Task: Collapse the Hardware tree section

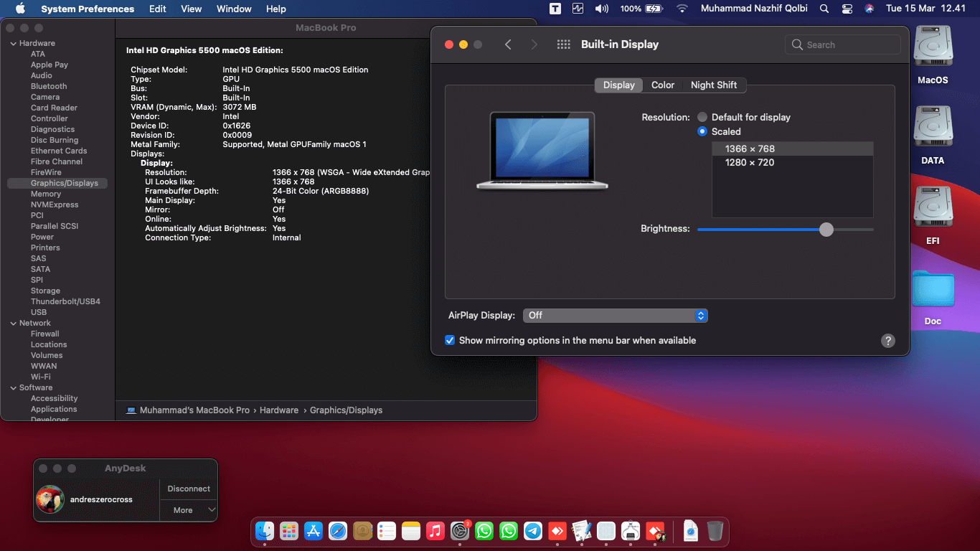Action: coord(13,44)
